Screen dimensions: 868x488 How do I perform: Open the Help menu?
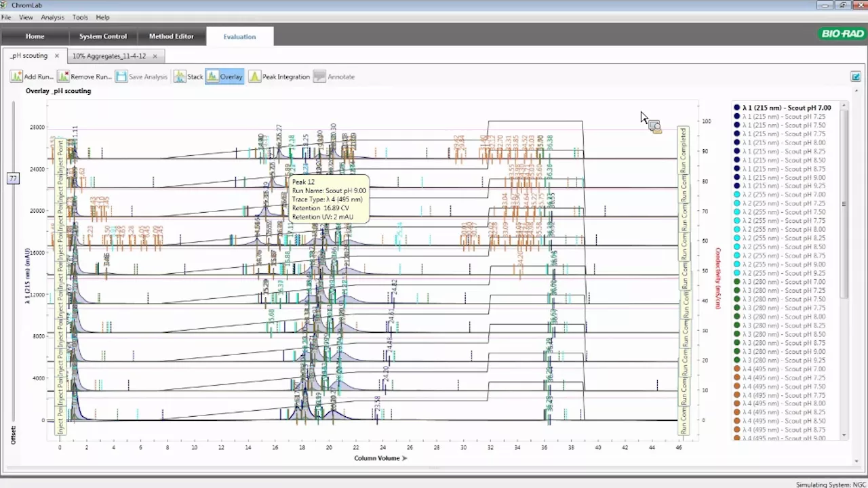[102, 17]
